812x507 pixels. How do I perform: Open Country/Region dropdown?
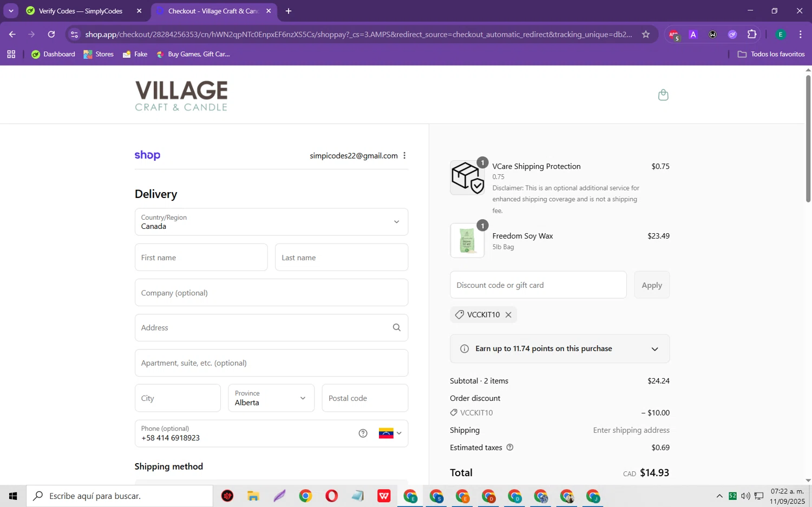click(271, 222)
